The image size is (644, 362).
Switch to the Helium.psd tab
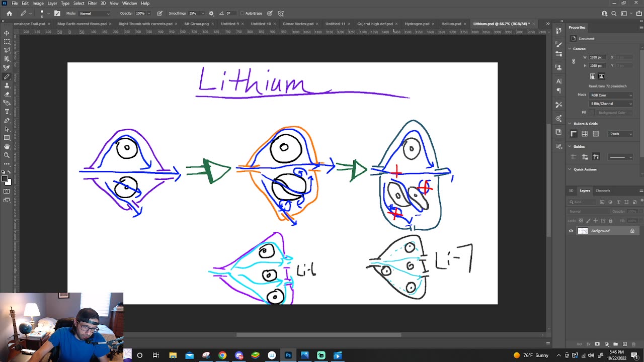(x=451, y=24)
